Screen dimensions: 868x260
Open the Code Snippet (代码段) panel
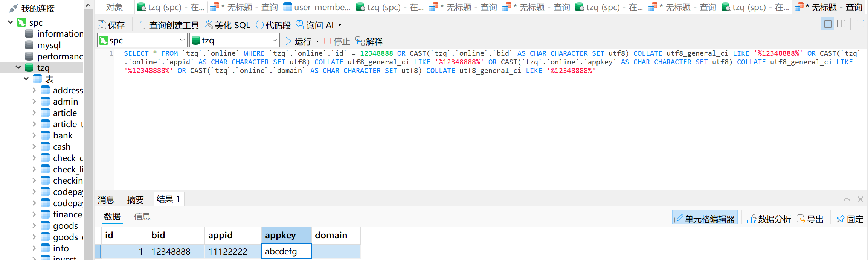[x=273, y=25]
